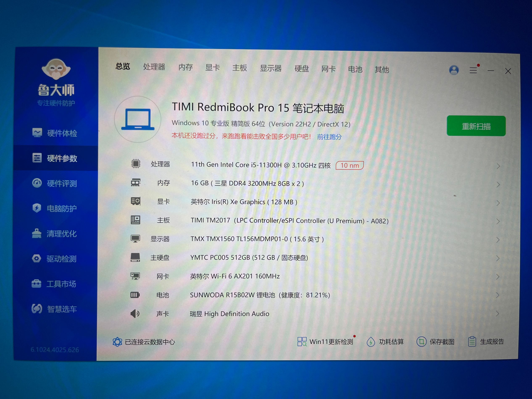Follow the 前往跑分 link

tap(329, 137)
